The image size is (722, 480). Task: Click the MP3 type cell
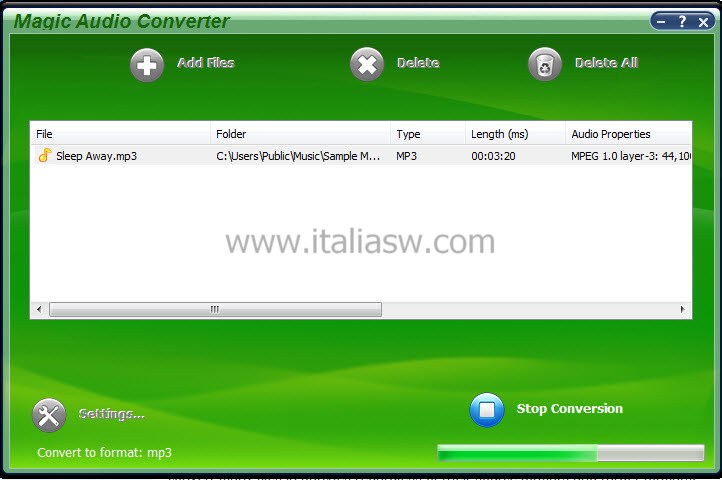point(407,156)
